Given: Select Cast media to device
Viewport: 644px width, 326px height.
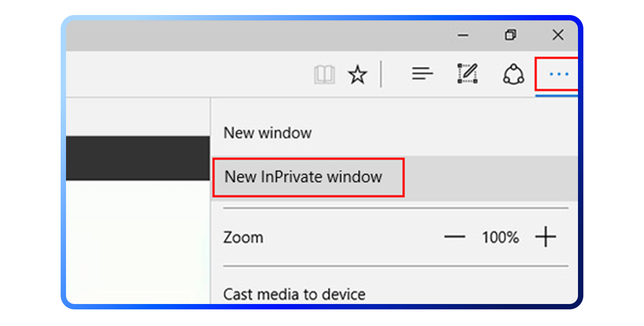Looking at the screenshot, I should (294, 294).
